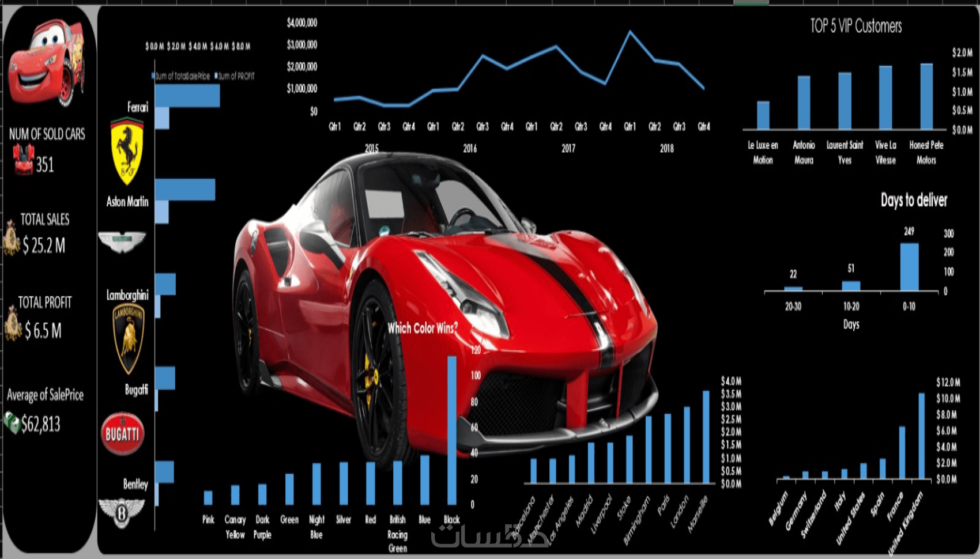Click the Laurent Saint Yves customer bar

845,101
